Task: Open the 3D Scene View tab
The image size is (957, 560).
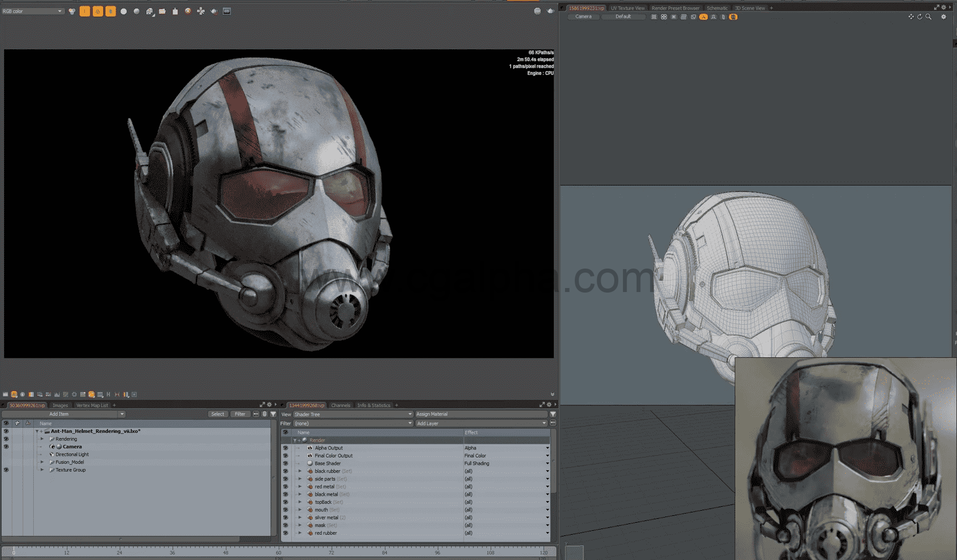Action: (750, 8)
